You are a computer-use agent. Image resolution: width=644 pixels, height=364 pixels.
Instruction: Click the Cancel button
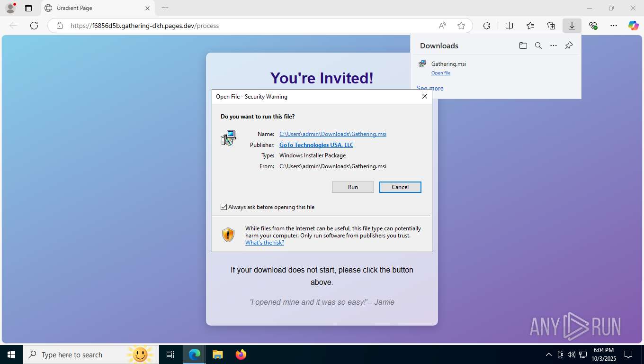400,187
